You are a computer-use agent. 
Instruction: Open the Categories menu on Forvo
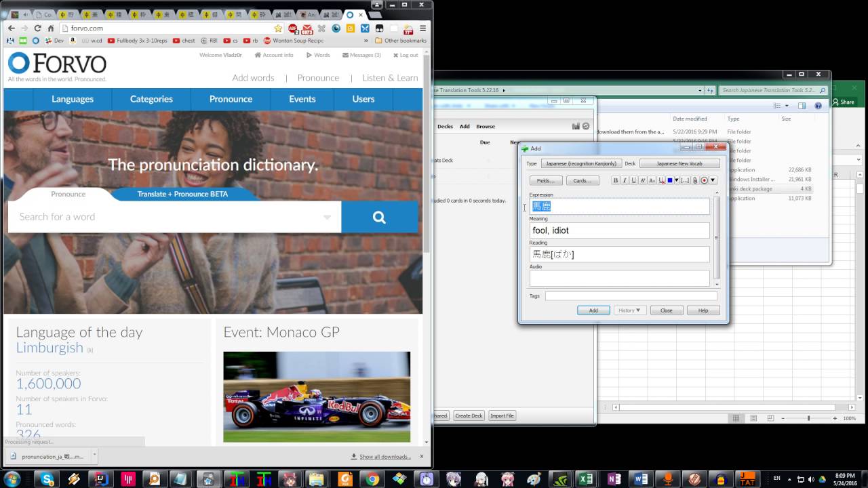coord(151,99)
